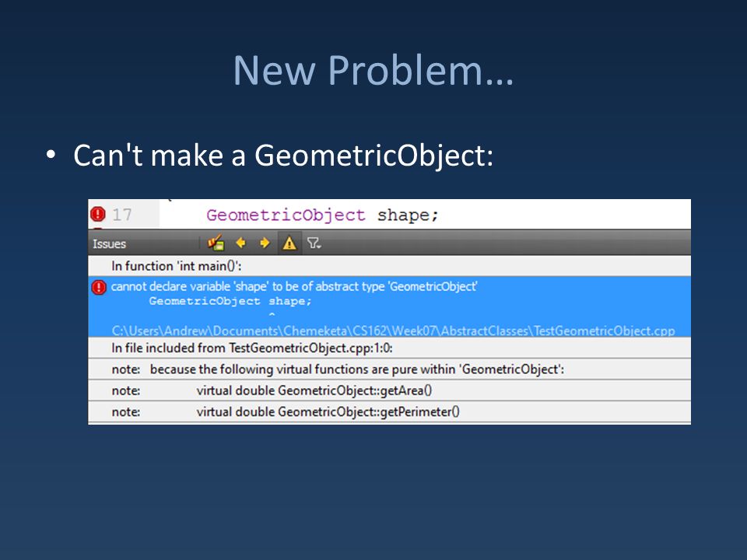Select the note about GeometricObject::getPerimeter()
The image size is (747, 560).
point(389,411)
